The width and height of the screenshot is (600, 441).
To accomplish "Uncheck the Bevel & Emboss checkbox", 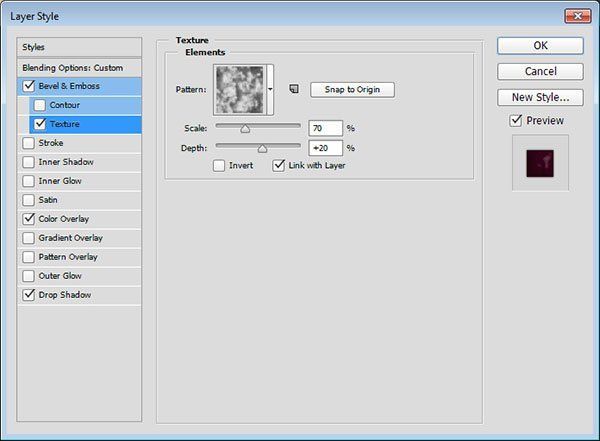I will [x=29, y=86].
